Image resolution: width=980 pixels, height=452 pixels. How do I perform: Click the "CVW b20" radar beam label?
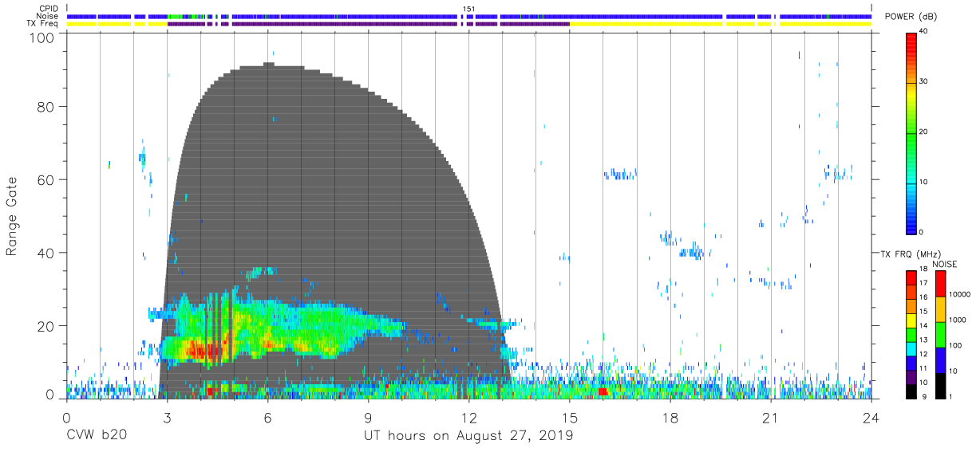pyautogui.click(x=97, y=436)
